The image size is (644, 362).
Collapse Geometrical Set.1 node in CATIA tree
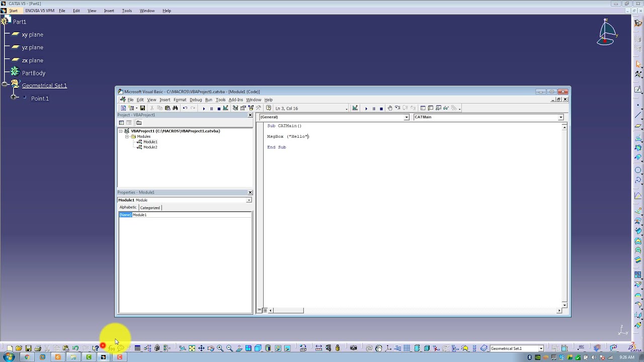(5, 84)
